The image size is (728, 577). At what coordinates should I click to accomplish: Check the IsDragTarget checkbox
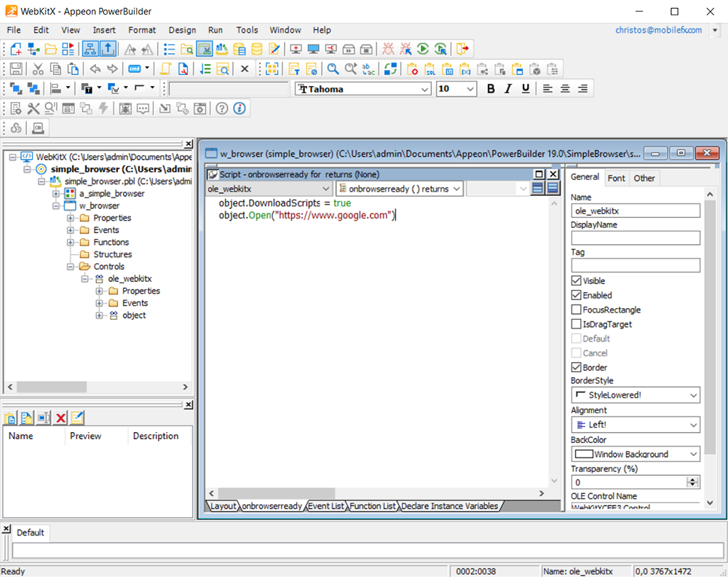click(576, 323)
